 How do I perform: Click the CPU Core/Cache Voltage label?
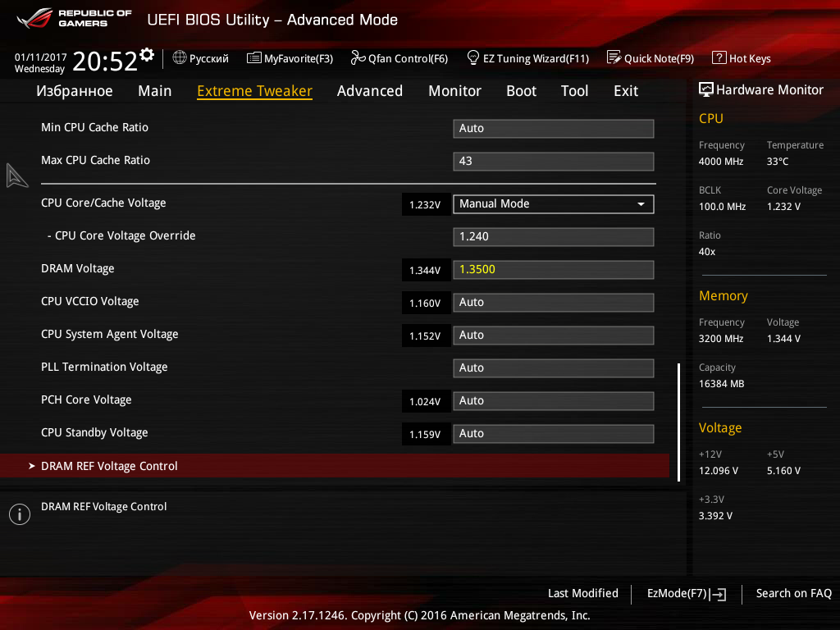(x=103, y=203)
